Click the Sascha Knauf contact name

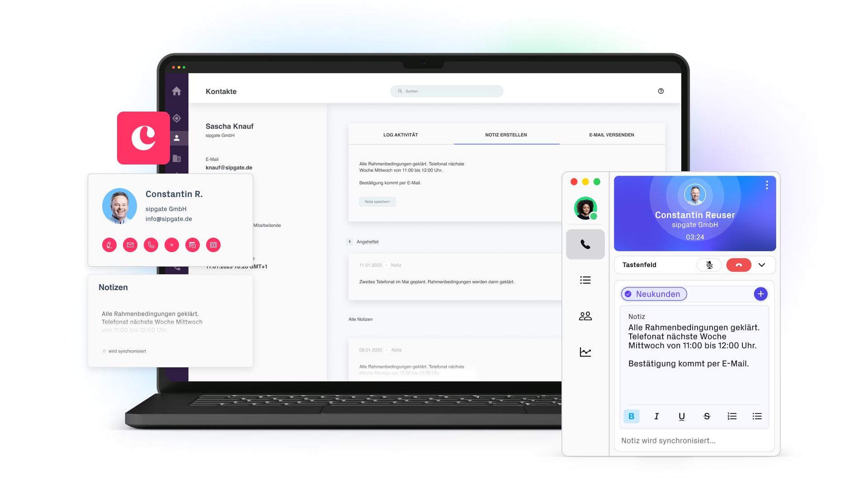coord(229,127)
